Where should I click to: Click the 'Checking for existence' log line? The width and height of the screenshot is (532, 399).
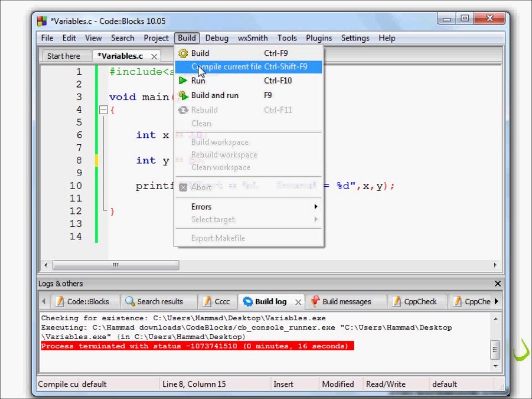[183, 318]
